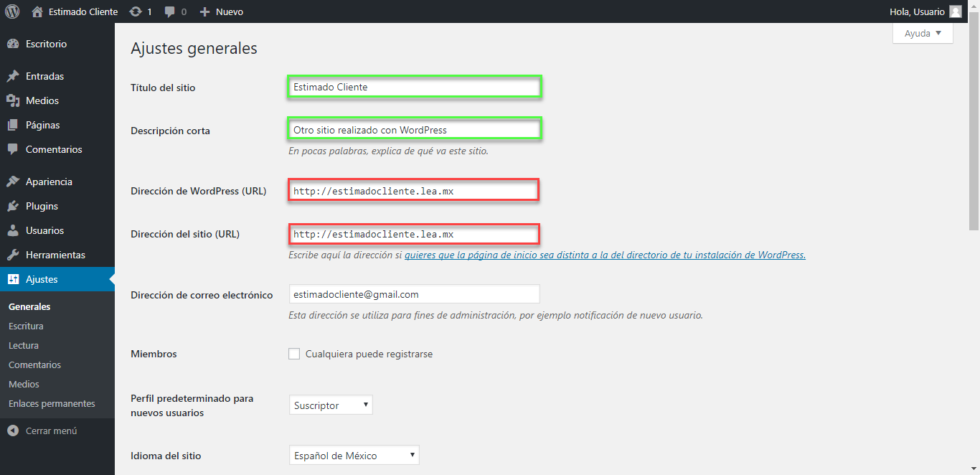Image resolution: width=980 pixels, height=475 pixels.
Task: Click the Páginas pages icon
Action: 13,125
